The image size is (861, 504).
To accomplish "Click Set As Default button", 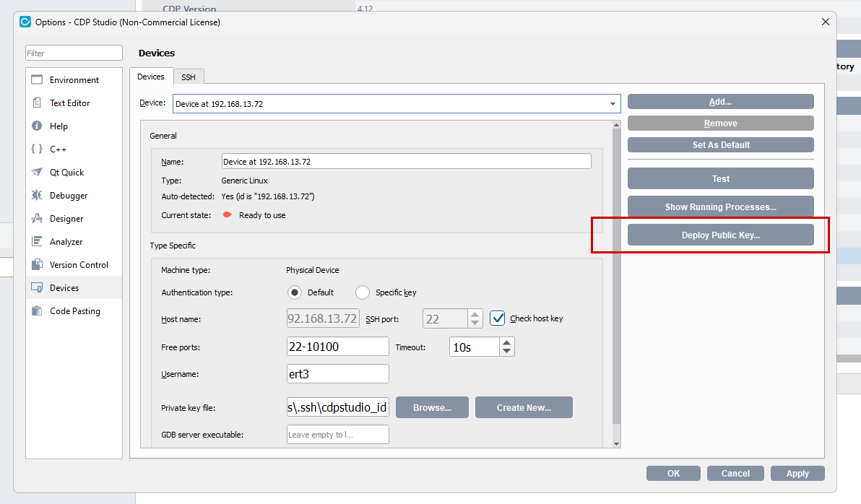I will [720, 145].
